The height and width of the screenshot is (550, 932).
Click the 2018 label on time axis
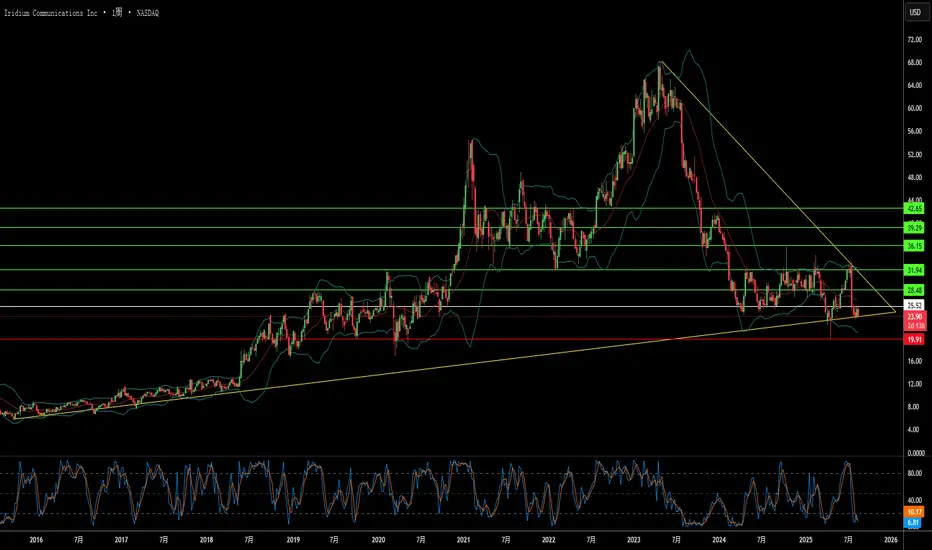[206, 540]
